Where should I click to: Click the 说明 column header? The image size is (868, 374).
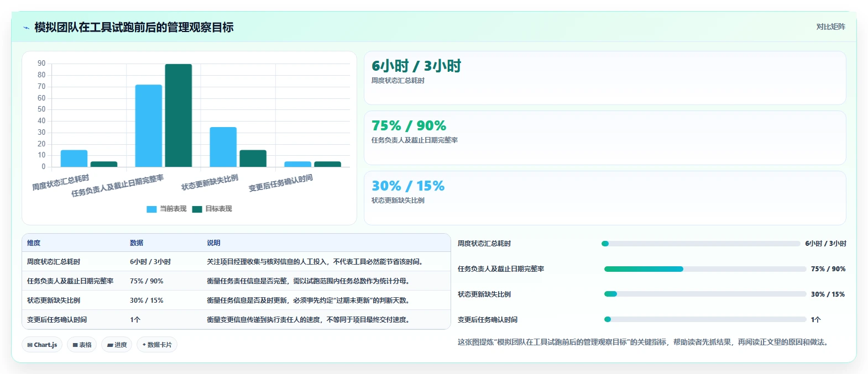pos(213,243)
